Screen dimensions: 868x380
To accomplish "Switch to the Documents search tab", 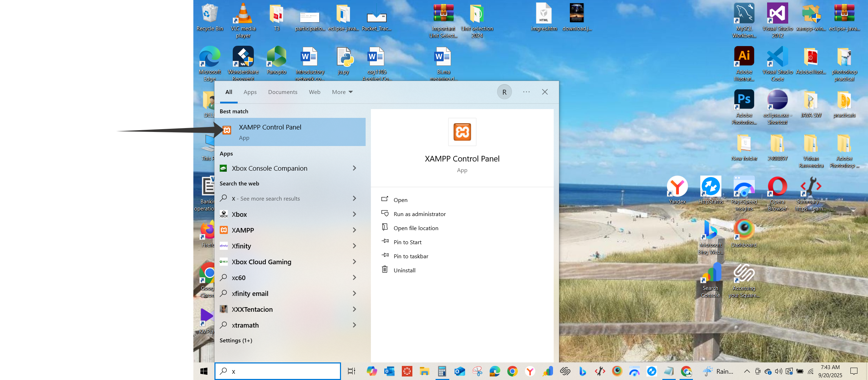I will click(x=283, y=92).
